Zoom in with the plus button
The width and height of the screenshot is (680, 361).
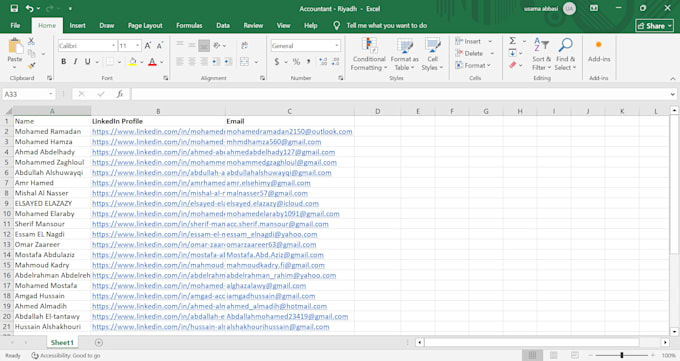pos(653,355)
